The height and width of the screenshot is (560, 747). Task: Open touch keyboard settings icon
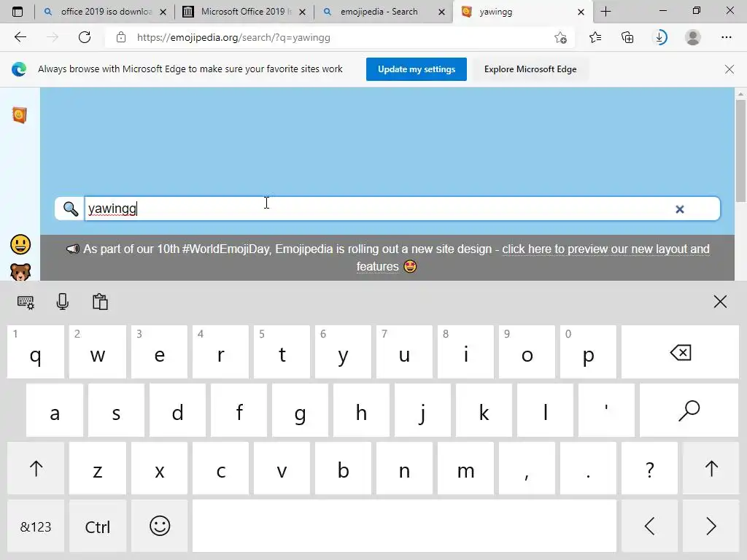pyautogui.click(x=26, y=302)
